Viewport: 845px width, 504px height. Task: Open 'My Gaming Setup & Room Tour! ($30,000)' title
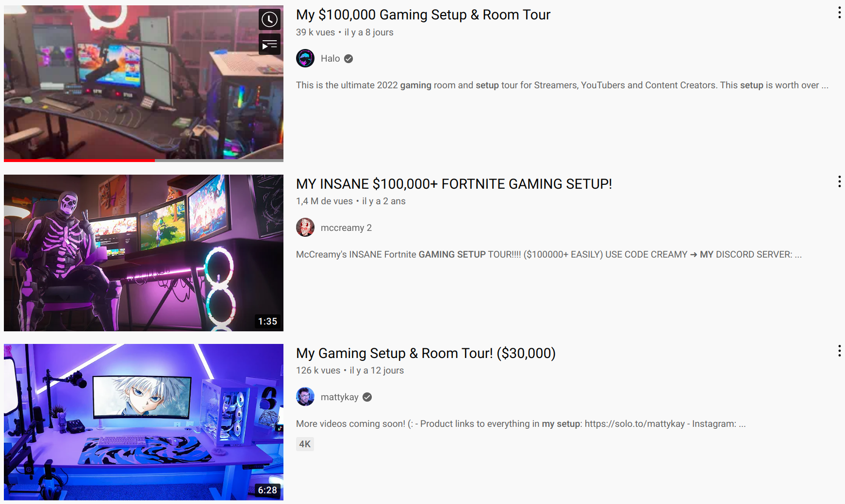click(426, 353)
